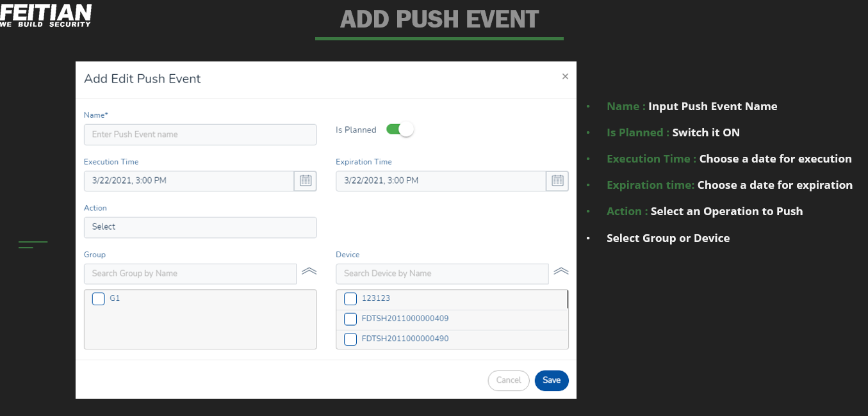Open the Execution Time calendar picker

pos(306,181)
